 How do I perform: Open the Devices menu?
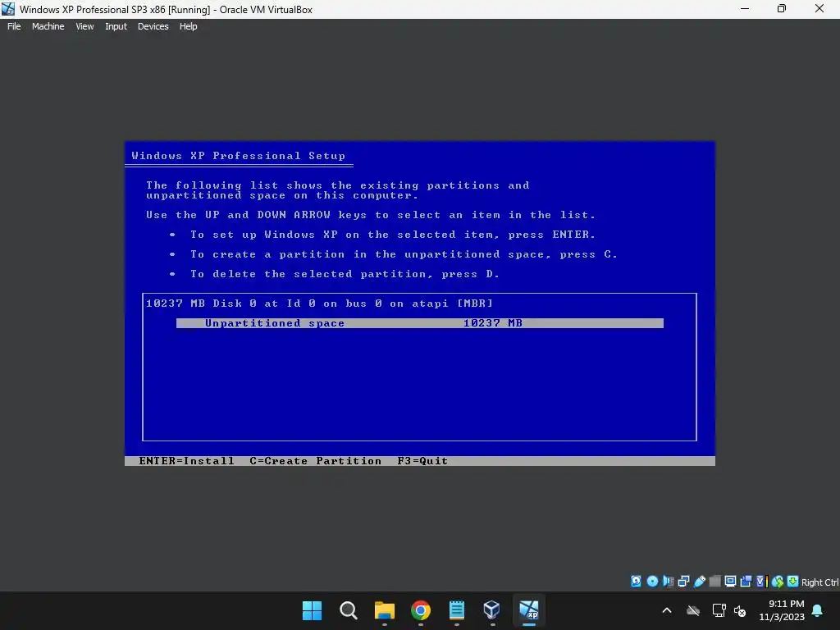153,26
